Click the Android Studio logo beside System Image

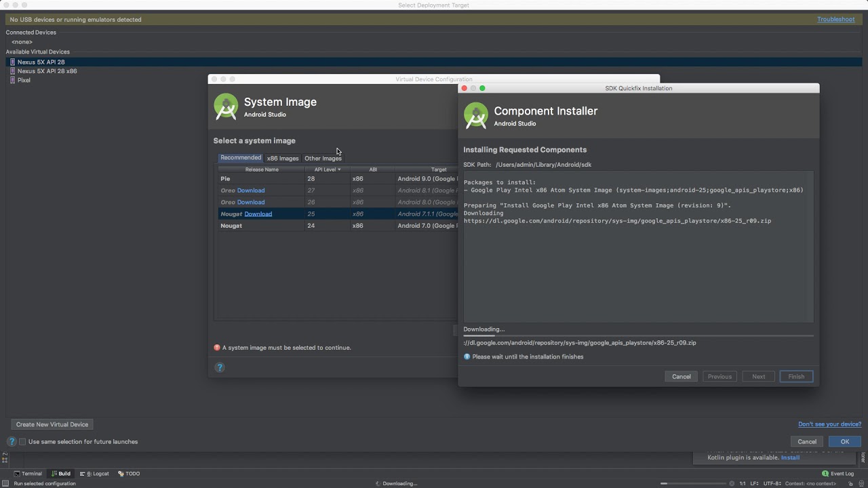226,106
